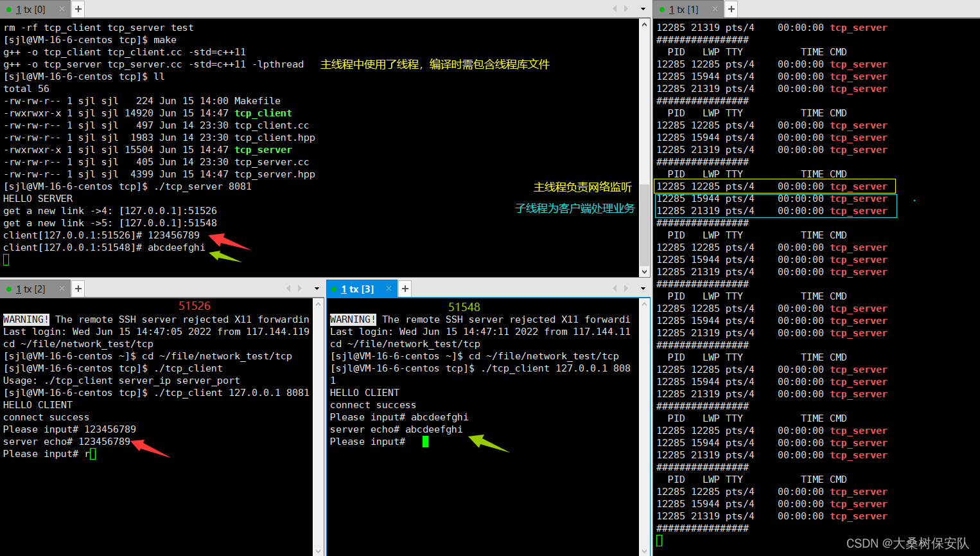The image size is (980, 556).
Task: Click "WARNING!" highlight in tx [2] pane
Action: click(26, 319)
